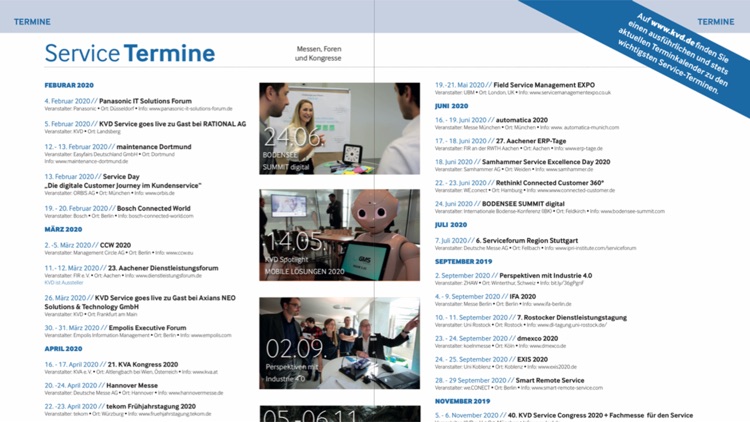
Task: Click the TERMINE label in right page header
Action: click(716, 22)
